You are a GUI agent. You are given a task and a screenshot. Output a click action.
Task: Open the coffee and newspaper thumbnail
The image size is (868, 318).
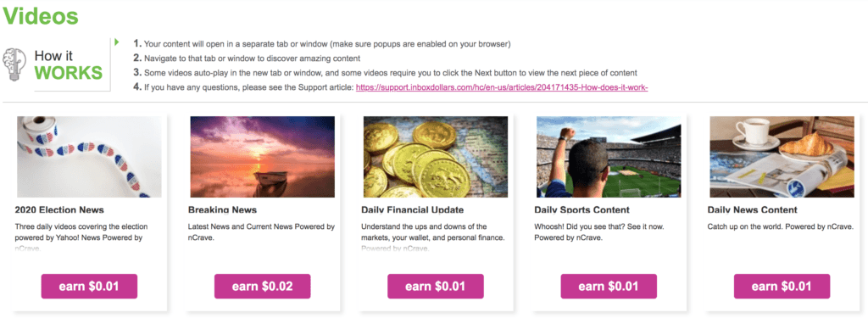point(782,157)
